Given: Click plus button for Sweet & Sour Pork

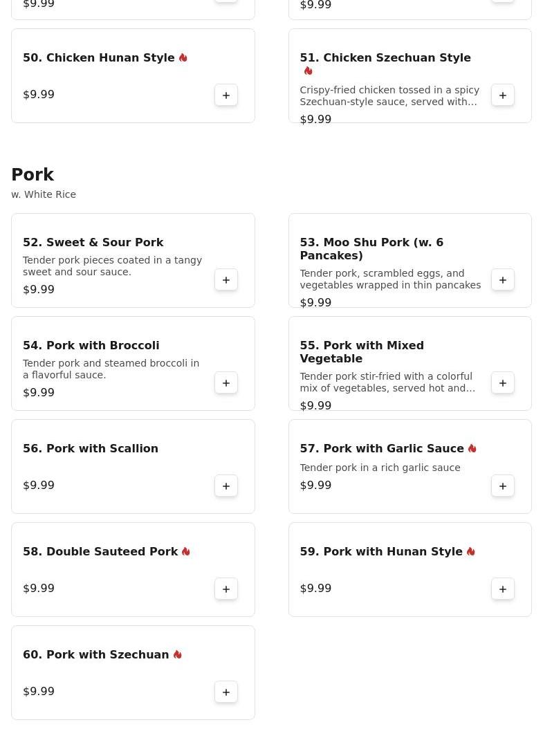Looking at the screenshot, I should [226, 280].
